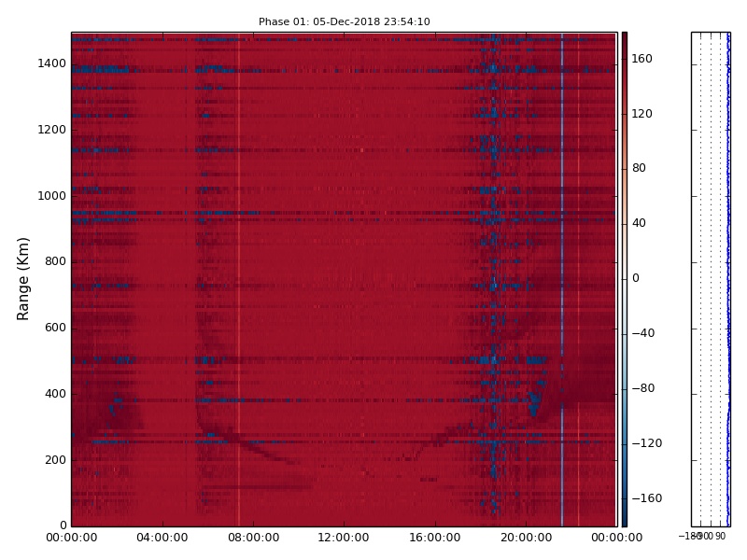Click the colorbar label 80

pyautogui.click(x=639, y=168)
